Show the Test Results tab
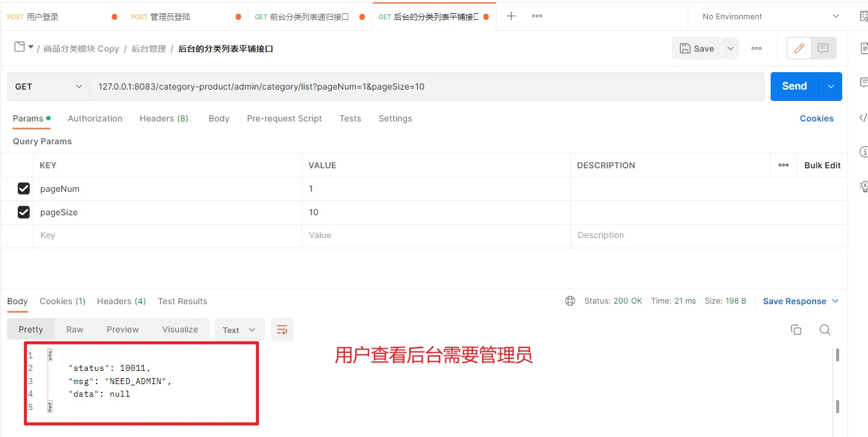The image size is (868, 437). 183,301
